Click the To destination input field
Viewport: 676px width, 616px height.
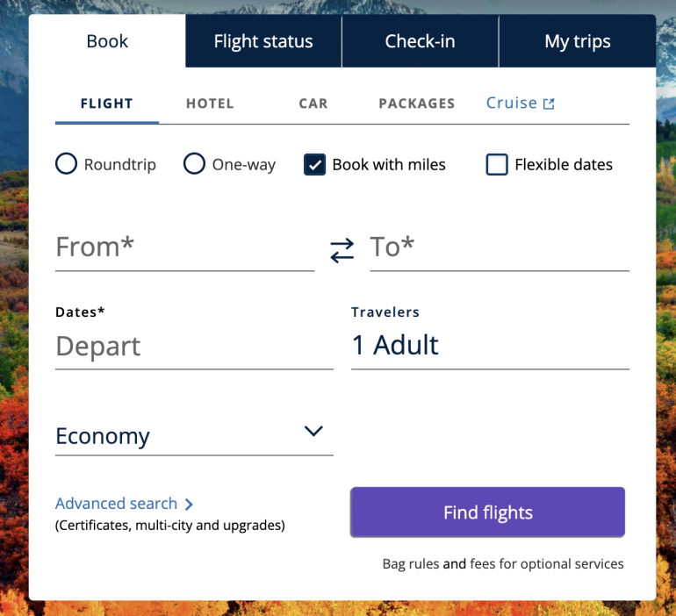coord(499,247)
